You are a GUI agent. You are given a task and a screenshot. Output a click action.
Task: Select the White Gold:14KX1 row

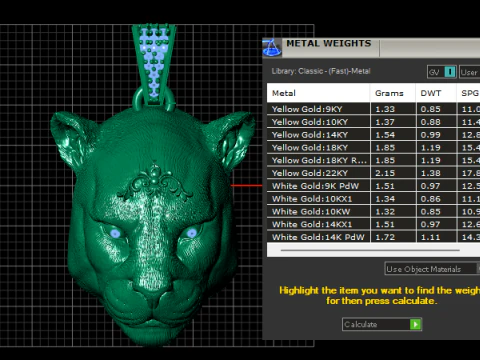373,224
